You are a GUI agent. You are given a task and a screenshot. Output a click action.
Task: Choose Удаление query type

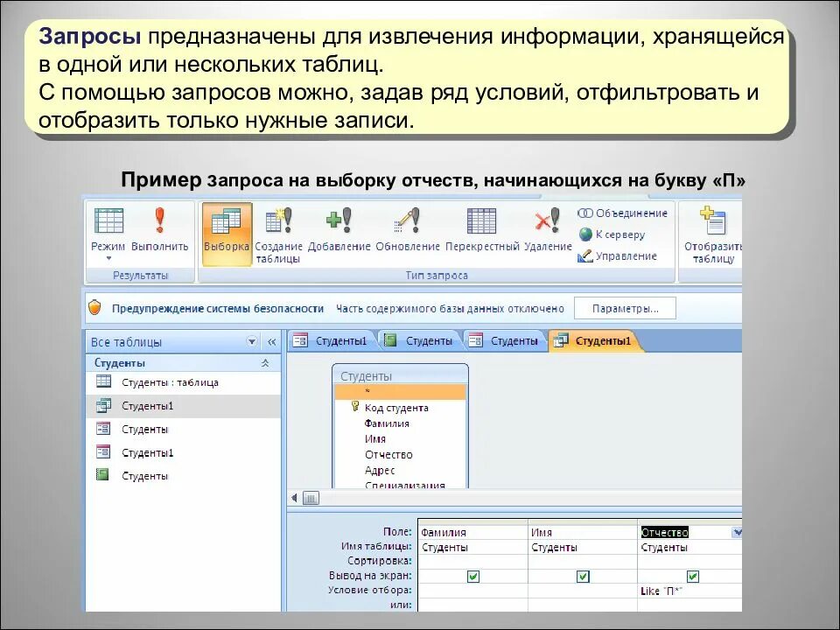point(548,230)
